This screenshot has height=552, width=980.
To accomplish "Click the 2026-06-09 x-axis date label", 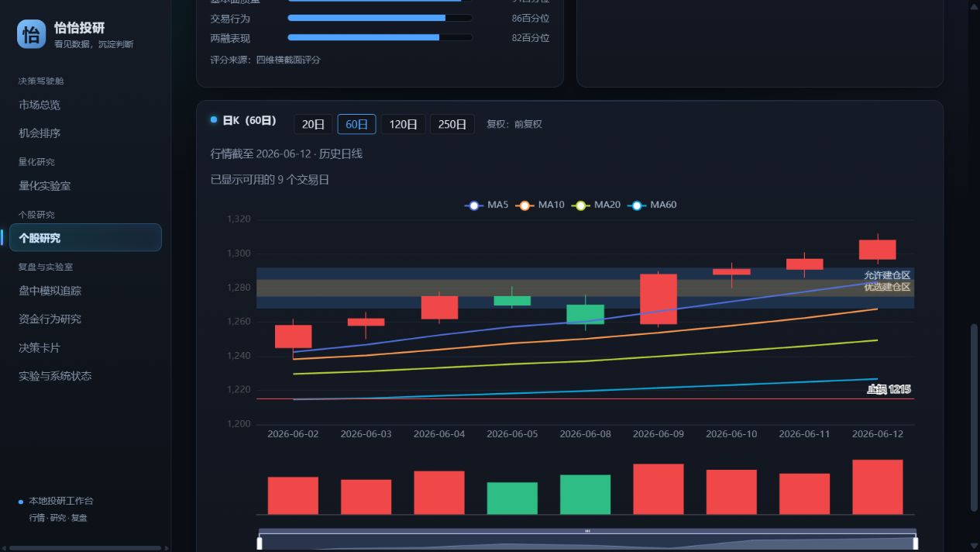I will (658, 434).
